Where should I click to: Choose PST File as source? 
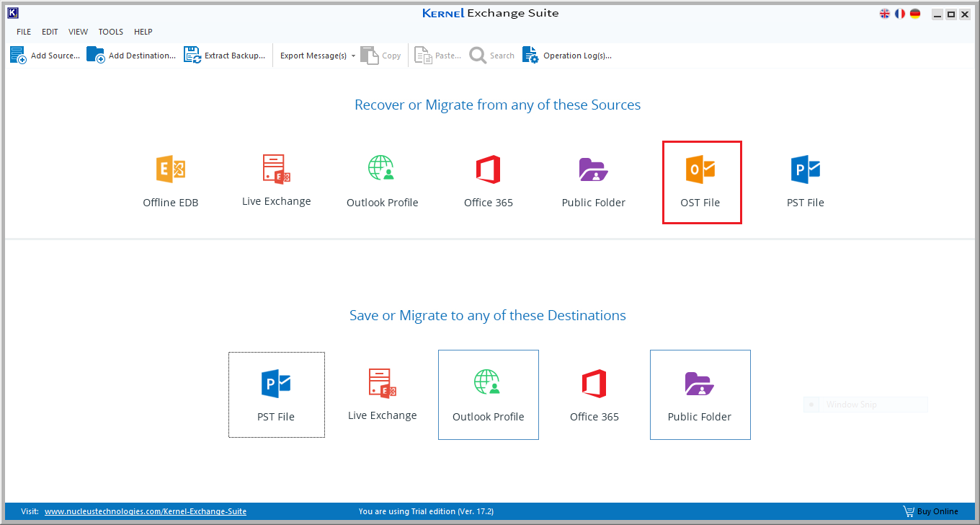pyautogui.click(x=806, y=182)
